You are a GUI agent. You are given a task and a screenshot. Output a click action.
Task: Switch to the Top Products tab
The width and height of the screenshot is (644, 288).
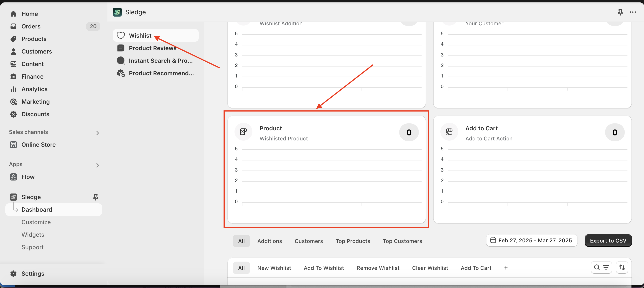(353, 241)
